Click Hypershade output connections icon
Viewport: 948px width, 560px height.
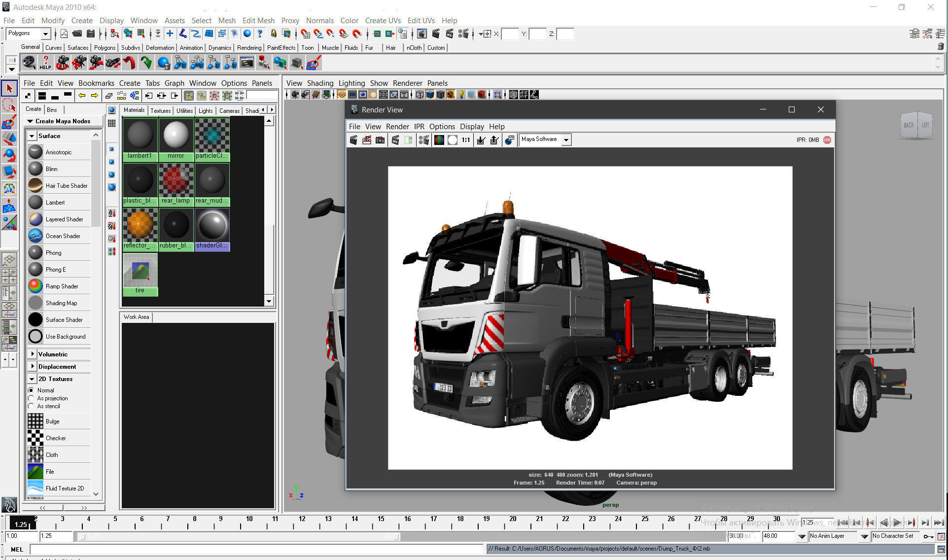point(174,96)
